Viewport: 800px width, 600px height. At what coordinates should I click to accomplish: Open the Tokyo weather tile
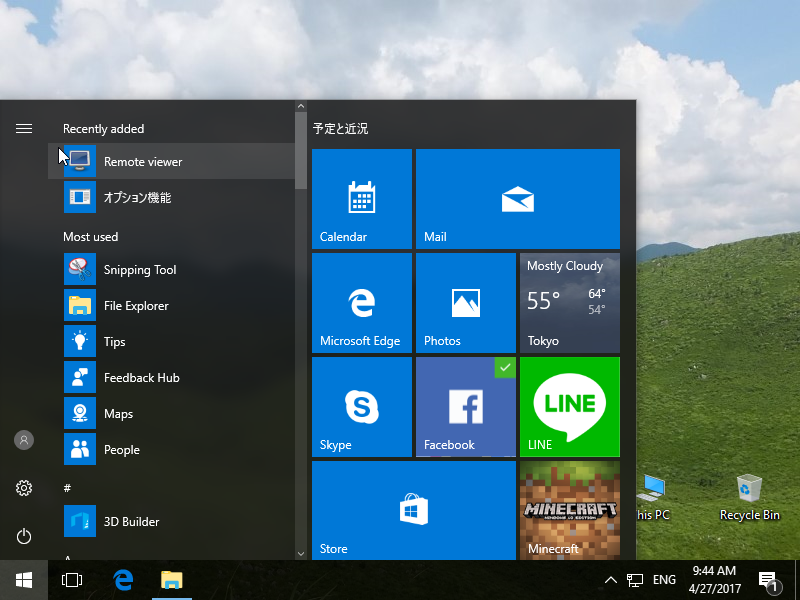pos(569,303)
